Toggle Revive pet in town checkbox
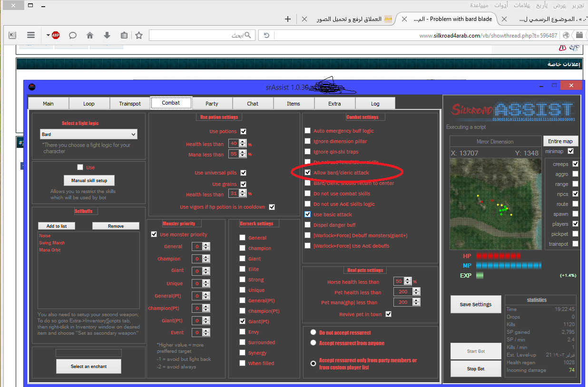Image resolution: width=588 pixels, height=387 pixels. click(389, 314)
